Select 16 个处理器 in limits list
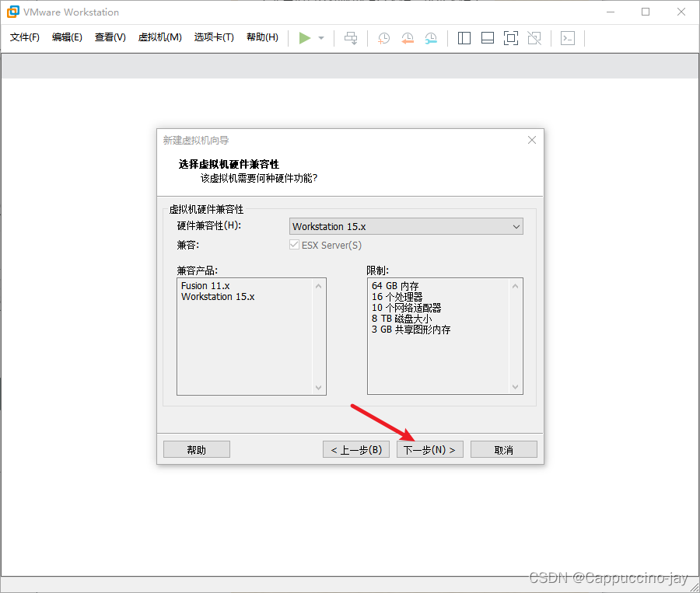700x593 pixels. 397,297
